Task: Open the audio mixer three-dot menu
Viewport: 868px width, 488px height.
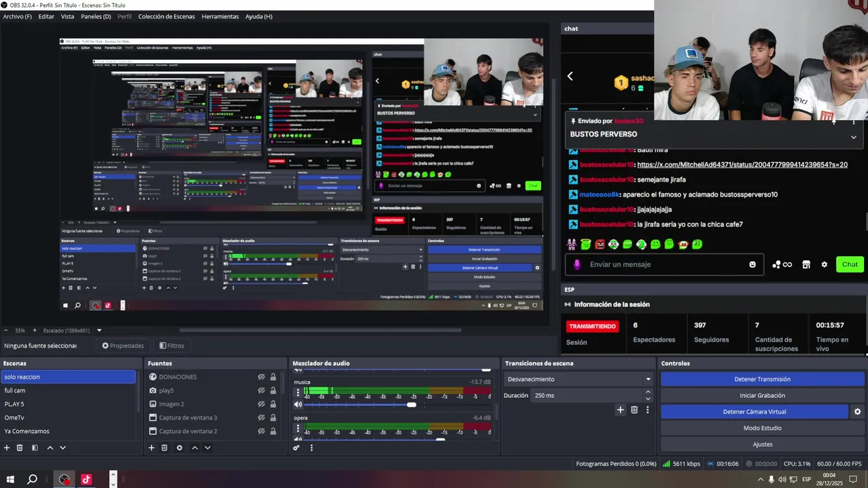Action: pos(311,448)
